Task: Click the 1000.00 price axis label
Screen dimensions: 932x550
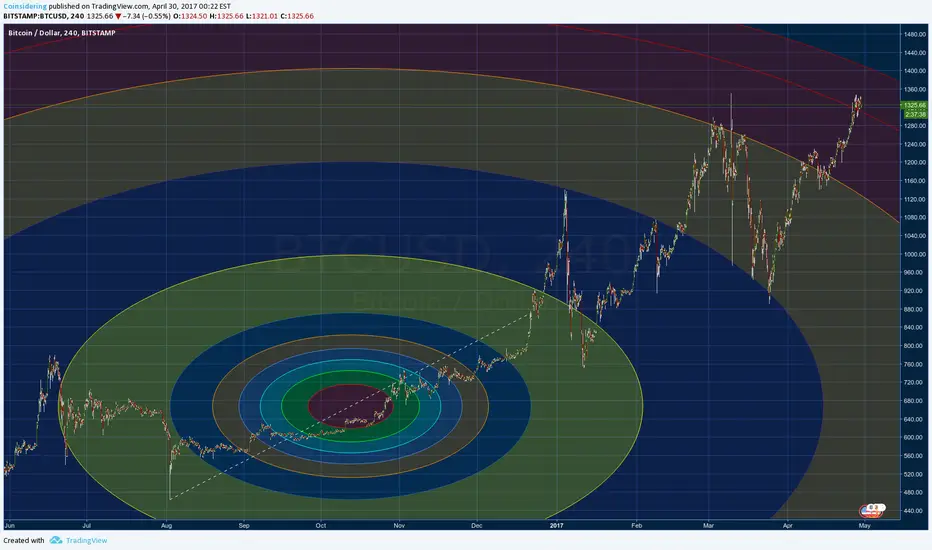Action: point(915,254)
